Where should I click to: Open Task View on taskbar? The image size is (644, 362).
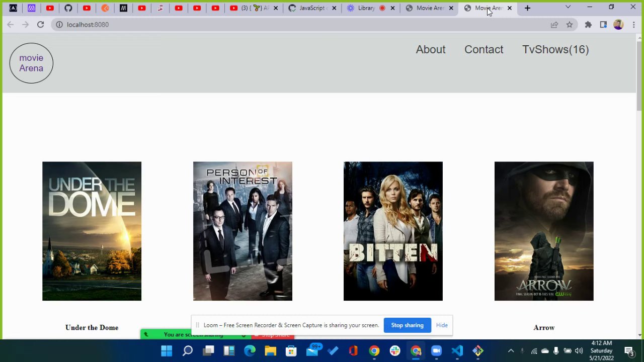208,350
